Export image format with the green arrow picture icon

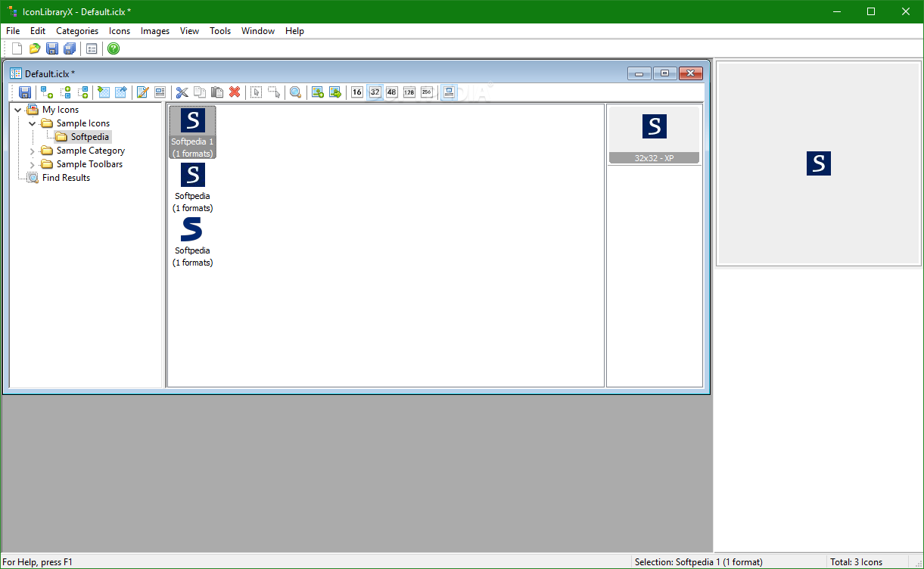coord(335,92)
